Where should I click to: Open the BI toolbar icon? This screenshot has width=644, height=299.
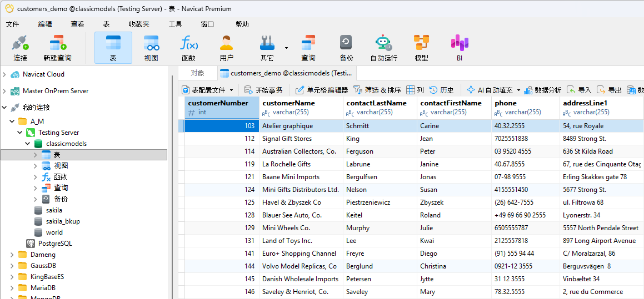click(460, 43)
